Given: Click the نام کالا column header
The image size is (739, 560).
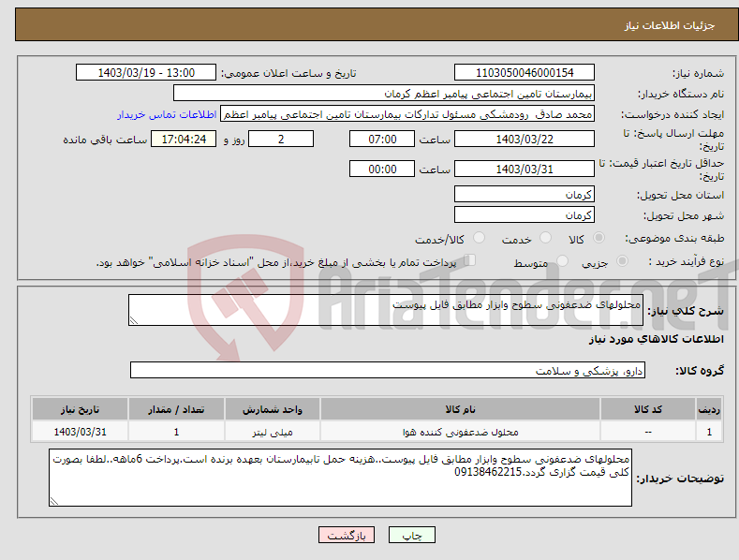Looking at the screenshot, I should coord(460,409).
